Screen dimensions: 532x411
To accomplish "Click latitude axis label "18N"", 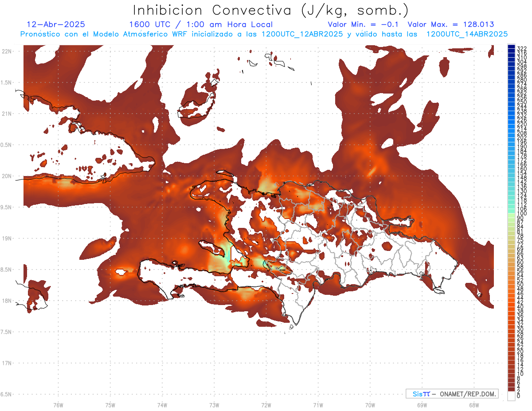I will [x=6, y=301].
